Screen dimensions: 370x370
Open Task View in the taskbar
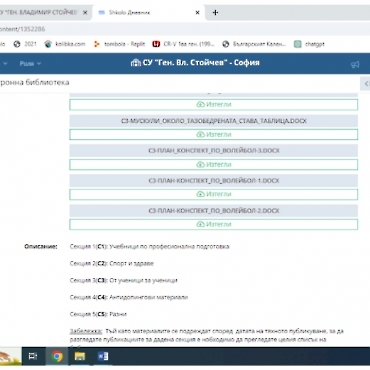tap(33, 356)
